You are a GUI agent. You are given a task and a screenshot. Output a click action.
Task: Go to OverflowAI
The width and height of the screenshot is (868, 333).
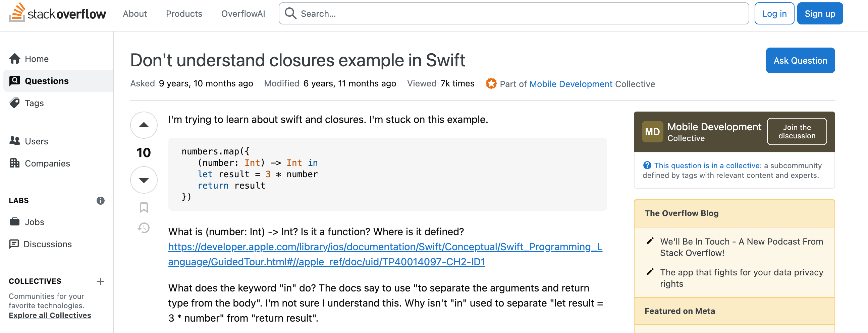pos(243,13)
